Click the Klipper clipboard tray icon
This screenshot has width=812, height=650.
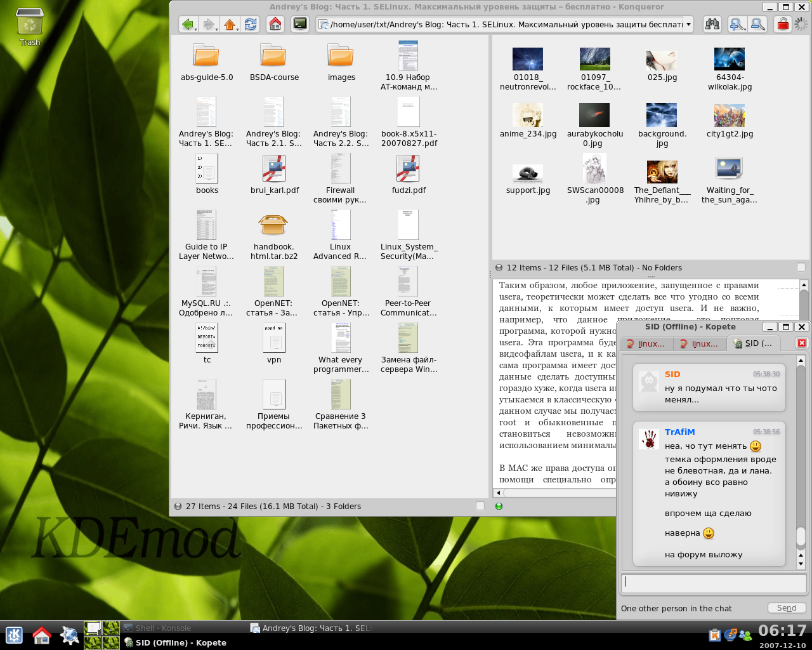[x=715, y=634]
